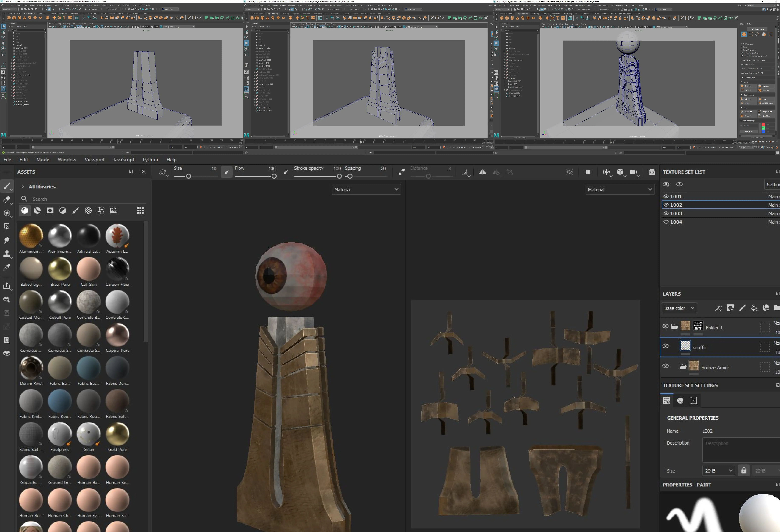Filter assets by Brushes
780x532 pixels.
pyautogui.click(x=75, y=210)
